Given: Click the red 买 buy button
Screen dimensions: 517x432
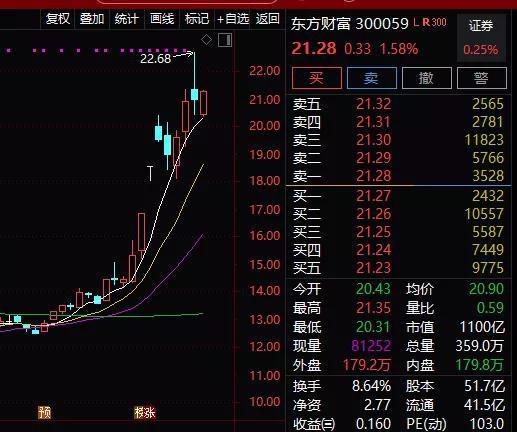Looking at the screenshot, I should click(x=317, y=78).
